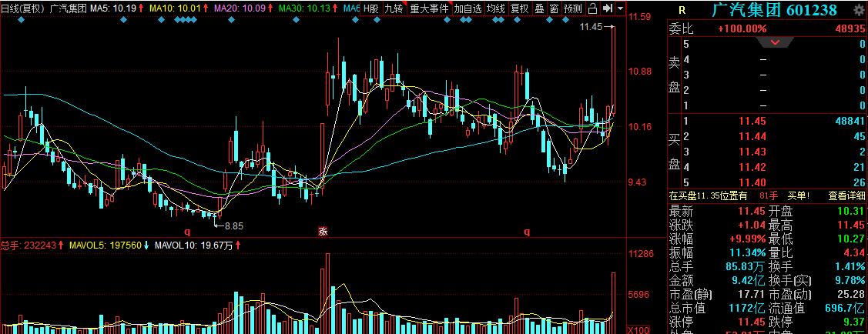The width and height of the screenshot is (868, 334).
Task: Click the red 涨 marker below the chart
Action: 323,232
